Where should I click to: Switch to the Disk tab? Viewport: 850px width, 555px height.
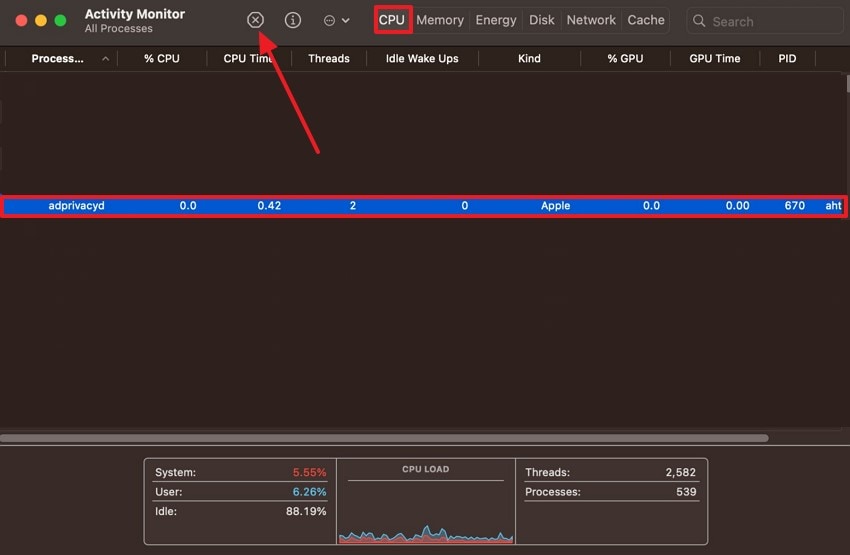542,20
